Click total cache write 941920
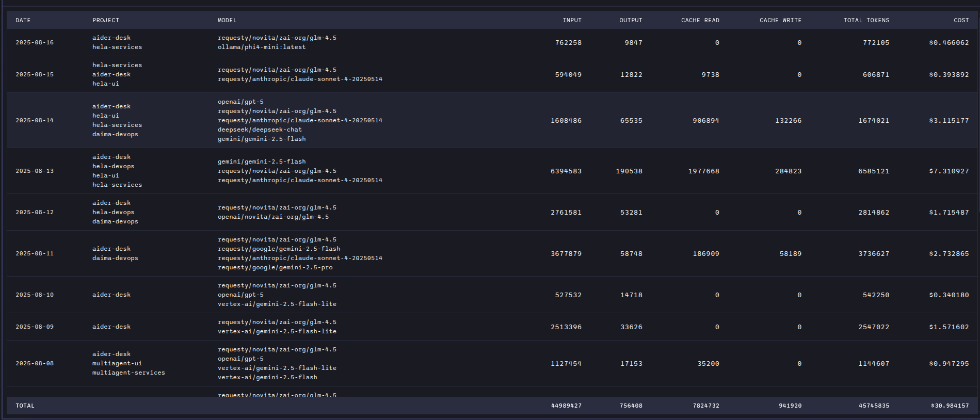The width and height of the screenshot is (980, 420). [x=790, y=406]
